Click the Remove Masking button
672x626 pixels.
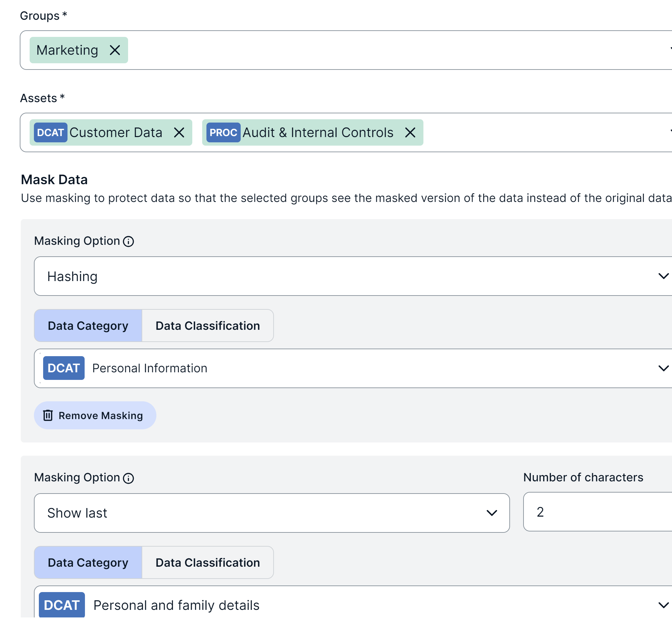coord(95,415)
